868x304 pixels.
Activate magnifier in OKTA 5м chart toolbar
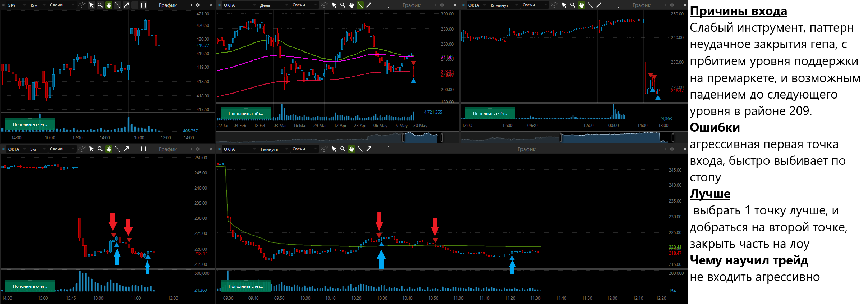tap(100, 149)
